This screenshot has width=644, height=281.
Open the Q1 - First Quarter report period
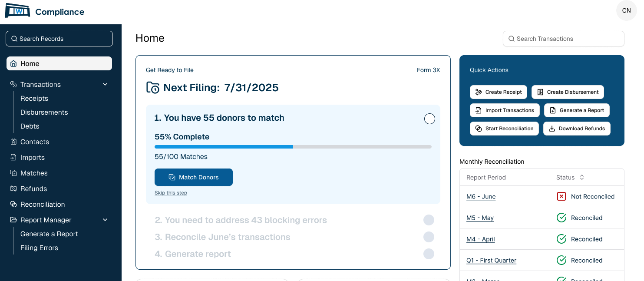coord(491,260)
